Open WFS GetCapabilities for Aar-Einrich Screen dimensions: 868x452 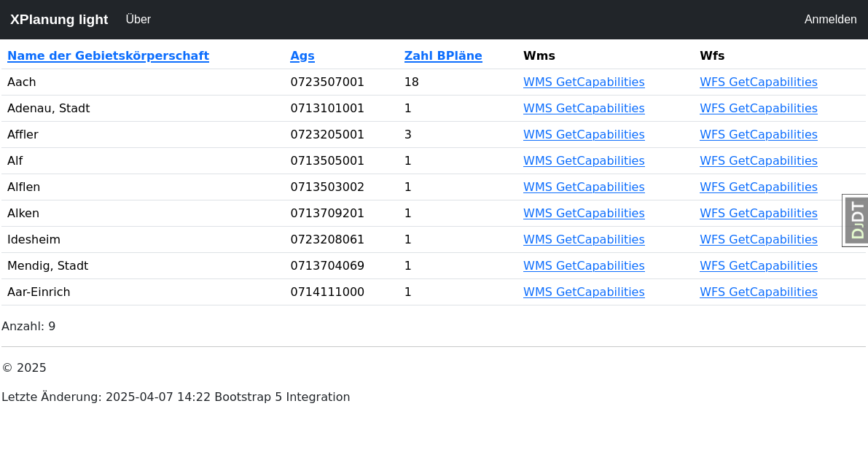click(x=759, y=292)
